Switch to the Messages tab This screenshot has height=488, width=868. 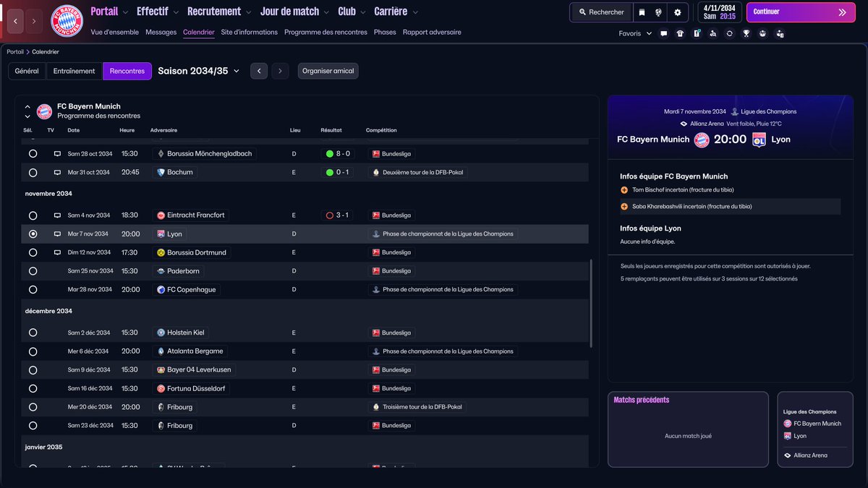pos(161,33)
